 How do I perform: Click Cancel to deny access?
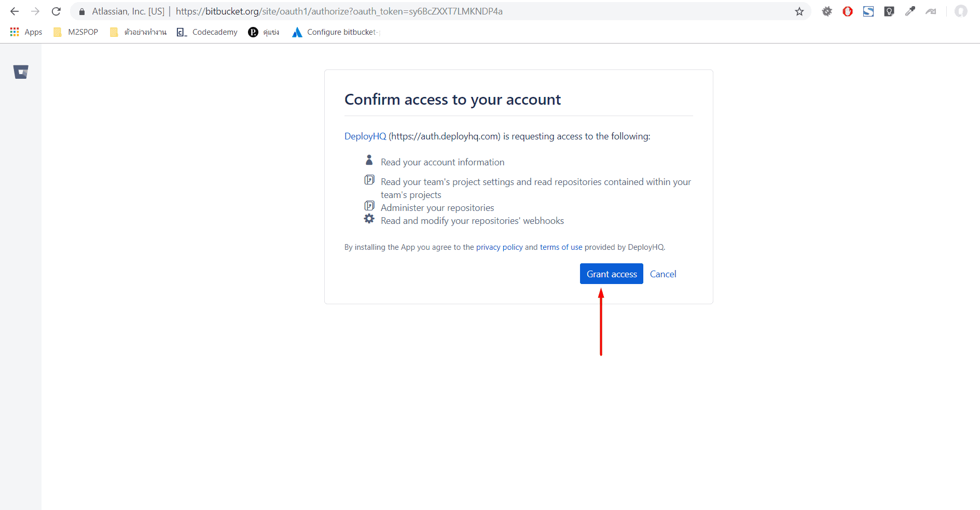pos(663,274)
